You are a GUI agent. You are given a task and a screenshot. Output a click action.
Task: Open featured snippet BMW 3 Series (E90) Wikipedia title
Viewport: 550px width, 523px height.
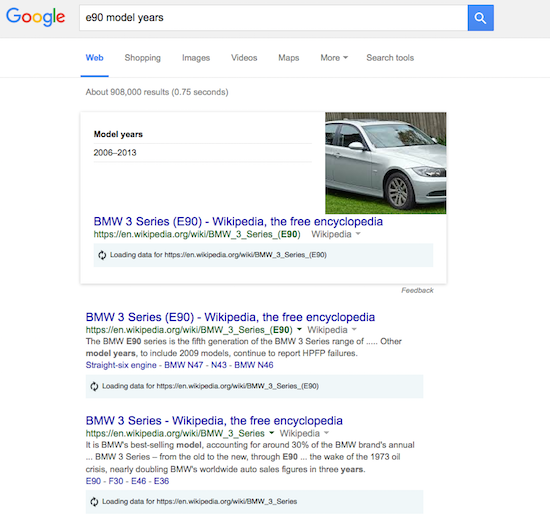click(238, 222)
